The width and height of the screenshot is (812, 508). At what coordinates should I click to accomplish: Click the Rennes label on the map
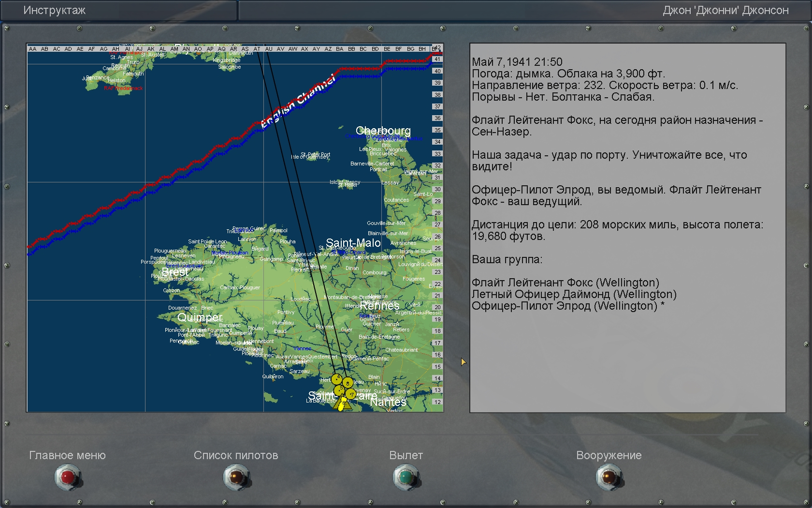click(379, 306)
